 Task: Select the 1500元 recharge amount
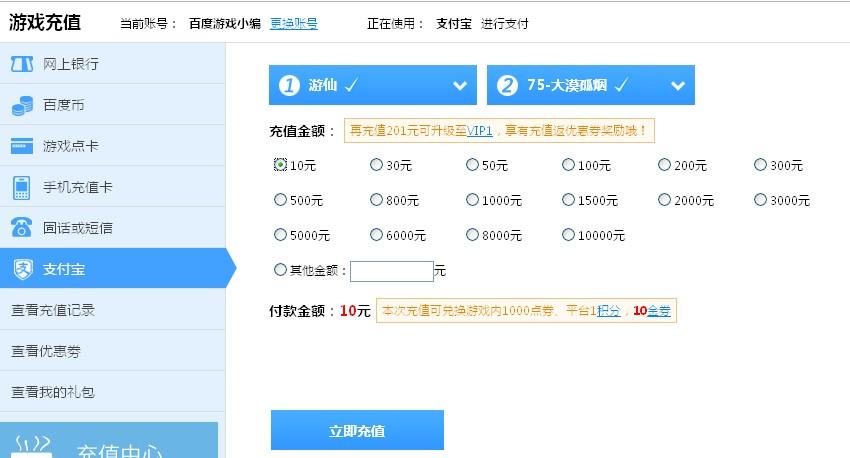[568, 199]
